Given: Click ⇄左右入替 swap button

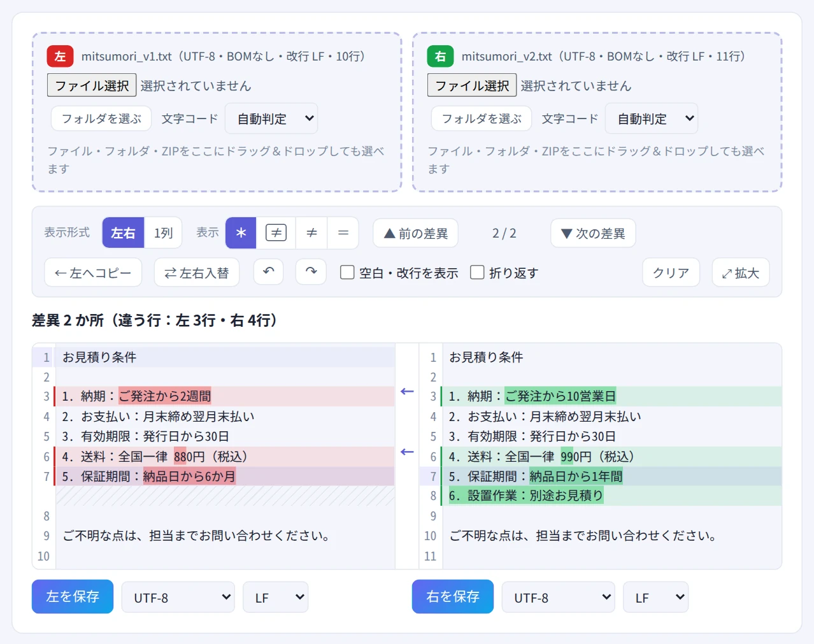Looking at the screenshot, I should click(x=197, y=273).
